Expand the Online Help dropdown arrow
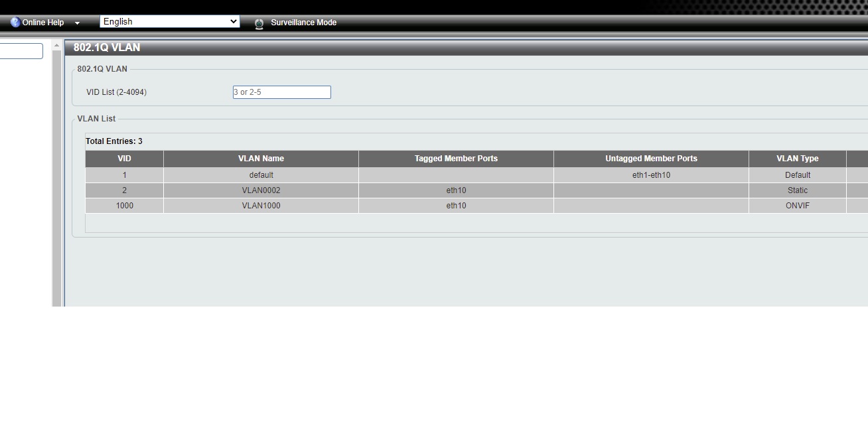This screenshot has width=868, height=430. (77, 23)
